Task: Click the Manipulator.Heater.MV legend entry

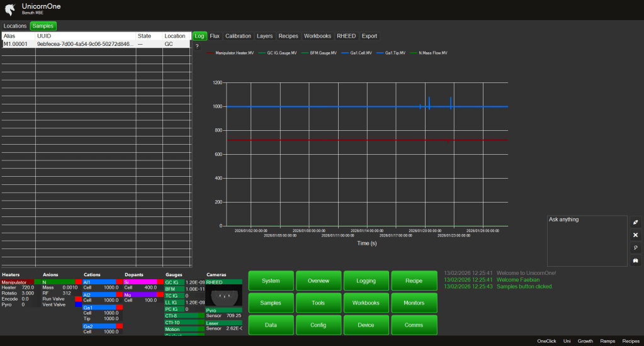Action: click(x=230, y=53)
